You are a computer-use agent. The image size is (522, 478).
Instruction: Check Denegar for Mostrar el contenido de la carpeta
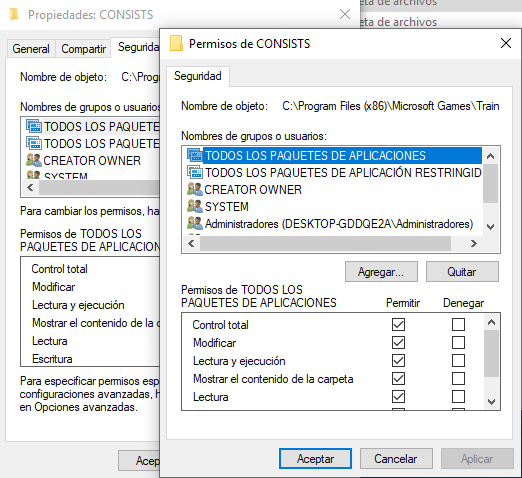pyautogui.click(x=458, y=379)
